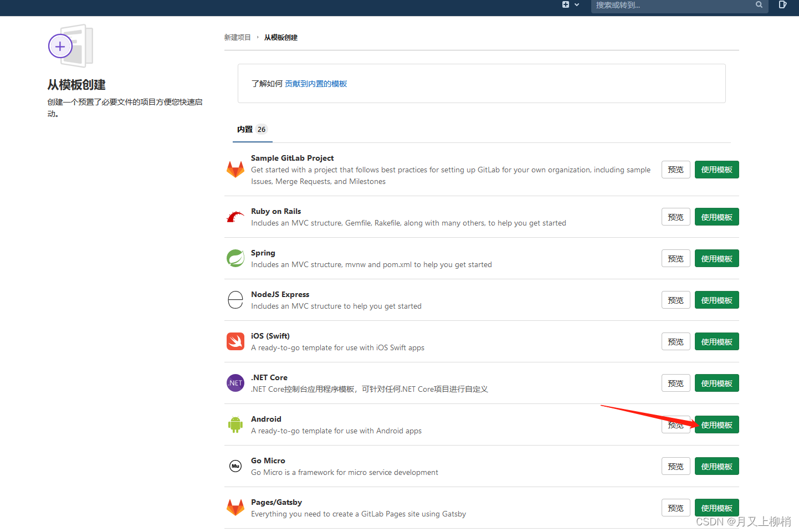799x532 pixels.
Task: Click the Sample GitLab Project fox icon
Action: pos(235,169)
